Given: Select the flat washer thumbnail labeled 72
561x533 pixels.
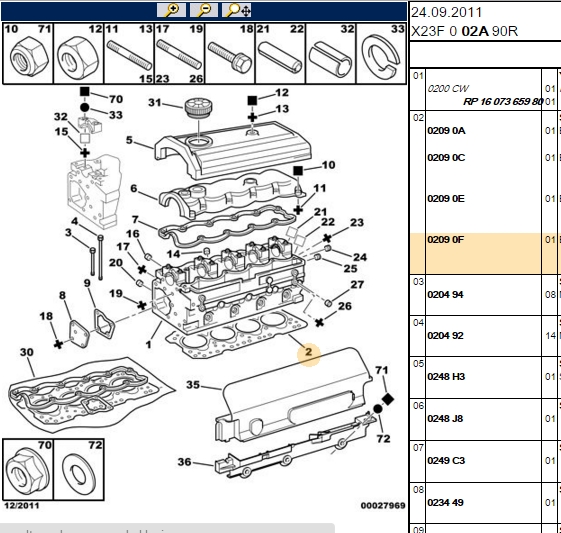Looking at the screenshot, I should [x=79, y=469].
